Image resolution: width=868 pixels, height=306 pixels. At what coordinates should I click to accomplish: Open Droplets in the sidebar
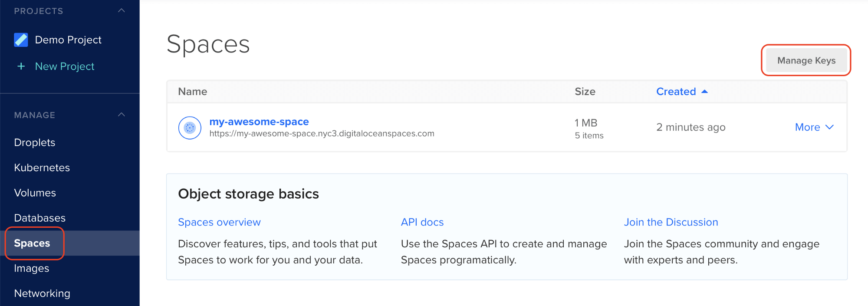click(x=35, y=143)
